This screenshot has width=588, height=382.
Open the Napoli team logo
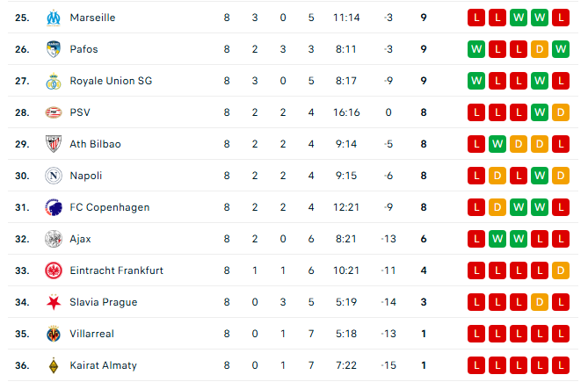(52, 176)
